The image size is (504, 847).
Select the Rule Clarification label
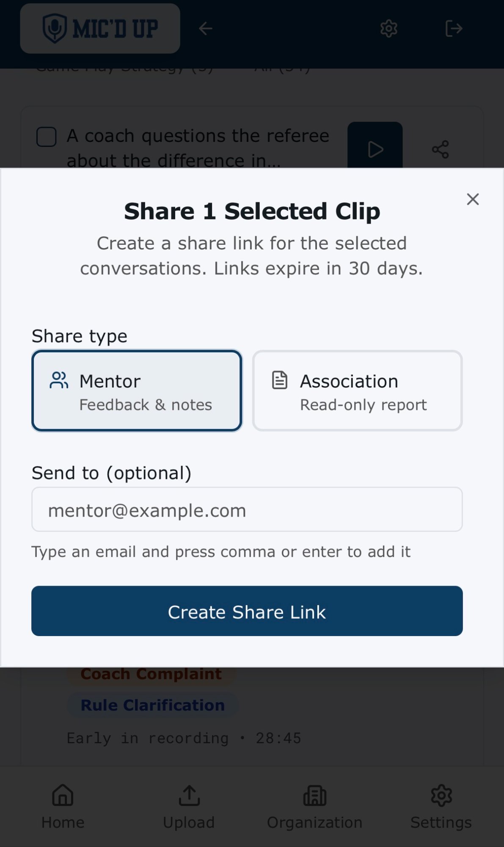pyautogui.click(x=152, y=704)
